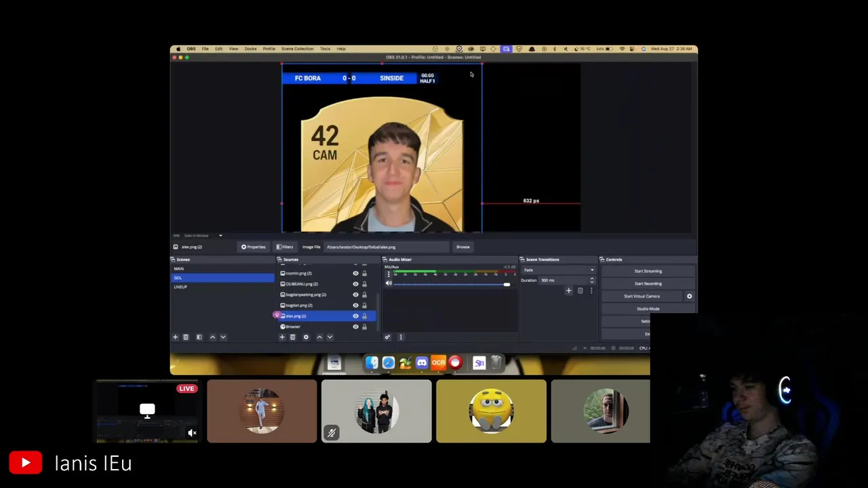Click image file path field
The height and width of the screenshot is (488, 868).
click(x=387, y=247)
